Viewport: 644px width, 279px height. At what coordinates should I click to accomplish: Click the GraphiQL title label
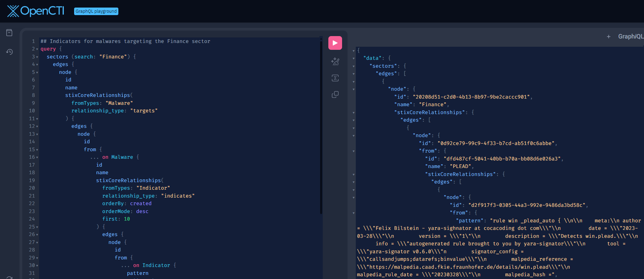tap(631, 36)
